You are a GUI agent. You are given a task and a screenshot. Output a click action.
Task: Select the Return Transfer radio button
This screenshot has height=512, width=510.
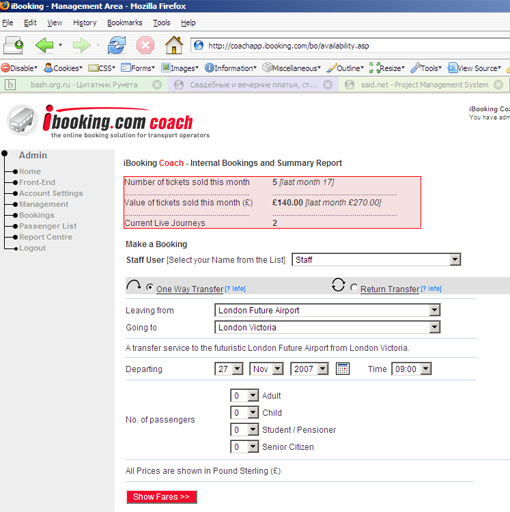point(354,287)
